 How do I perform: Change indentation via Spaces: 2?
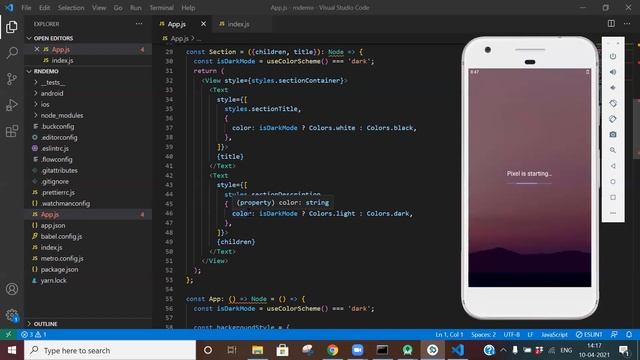coord(484,334)
